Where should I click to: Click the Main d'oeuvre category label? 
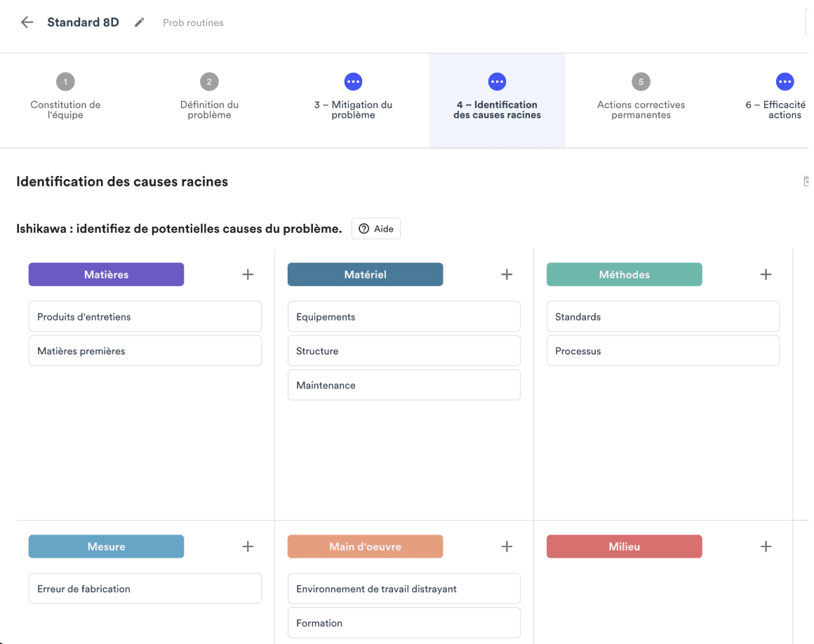pyautogui.click(x=366, y=546)
